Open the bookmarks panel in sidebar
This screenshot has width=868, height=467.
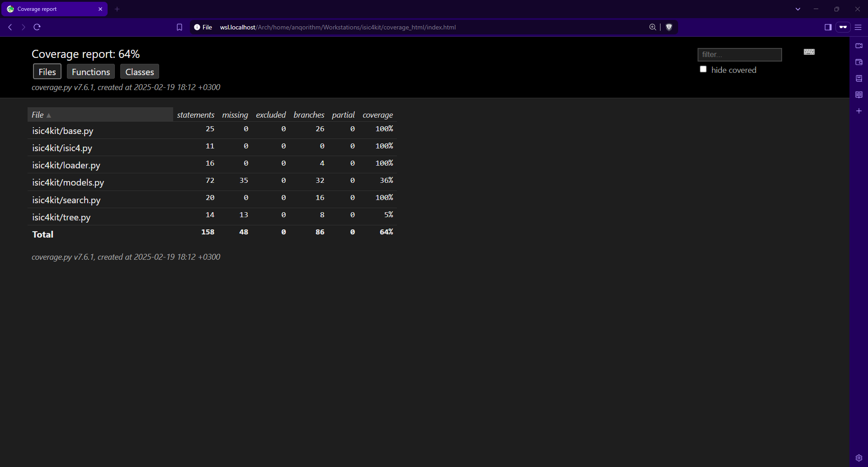coord(859,78)
